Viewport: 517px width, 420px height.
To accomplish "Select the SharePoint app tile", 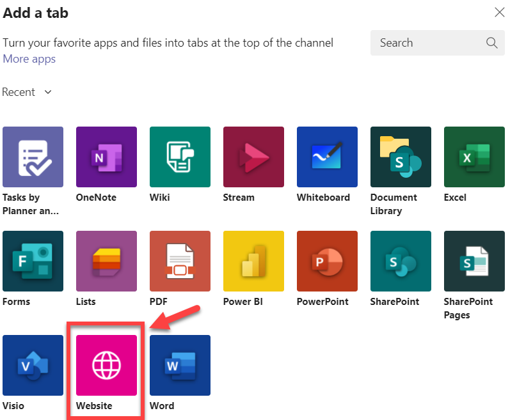I will [x=401, y=261].
